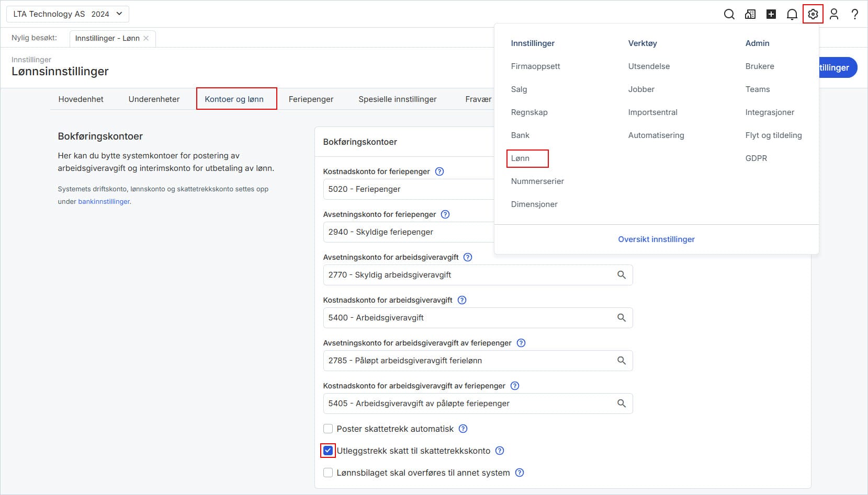Show help for Kostnadskonto for feriepenger
Screen dimensions: 868x495
439,171
